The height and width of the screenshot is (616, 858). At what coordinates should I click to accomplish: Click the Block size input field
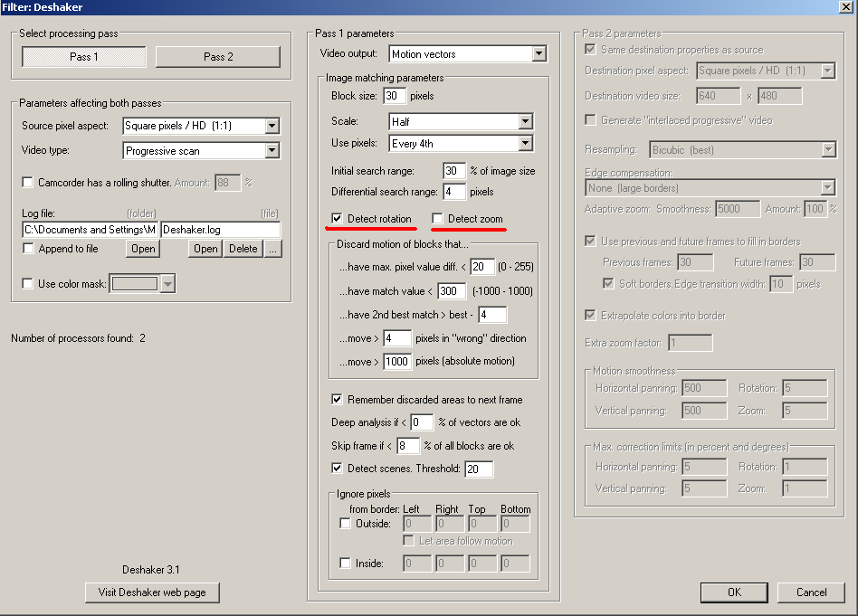point(395,96)
